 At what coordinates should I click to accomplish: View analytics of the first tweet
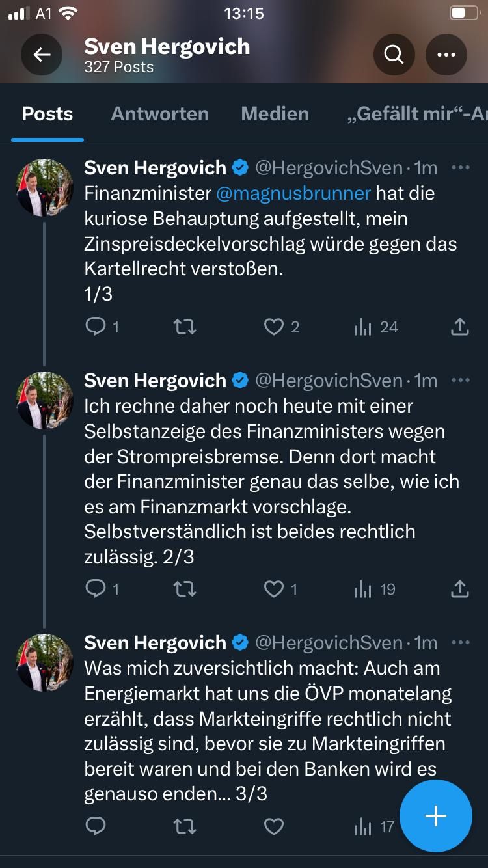tap(362, 327)
